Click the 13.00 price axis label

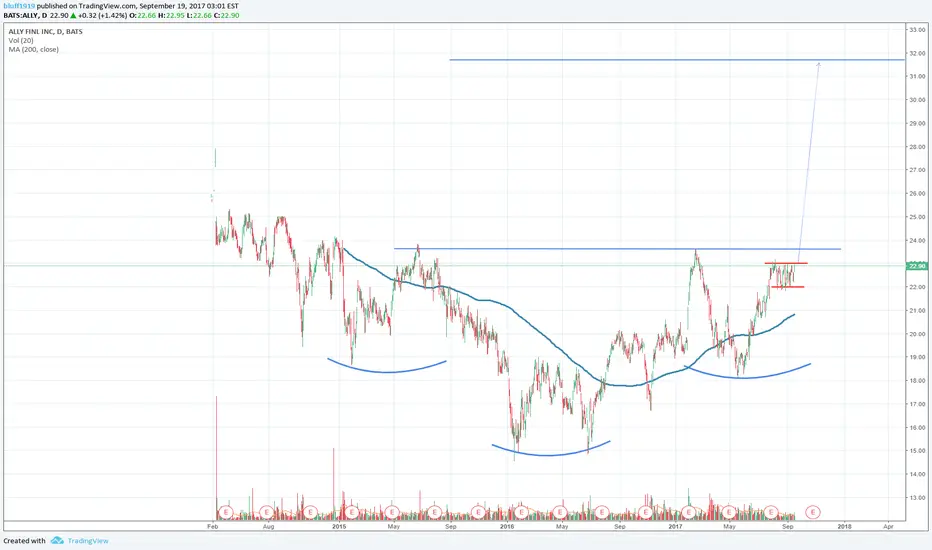tap(917, 498)
